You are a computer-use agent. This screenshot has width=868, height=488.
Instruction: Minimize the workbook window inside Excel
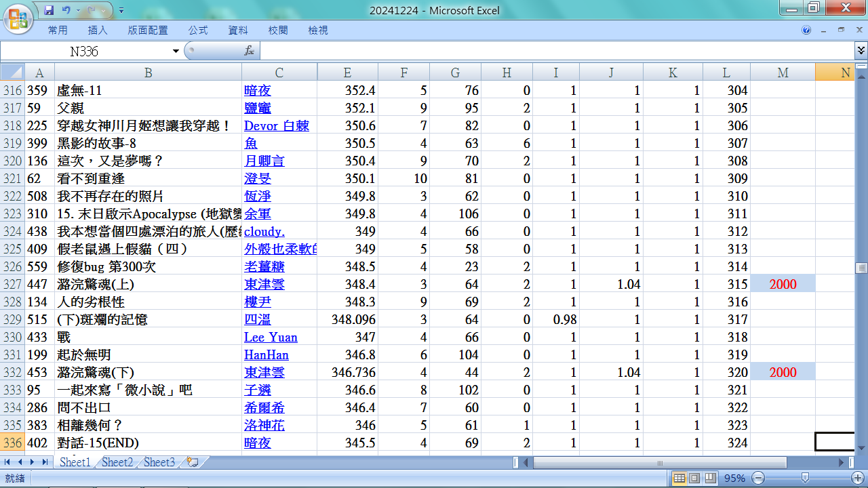824,30
